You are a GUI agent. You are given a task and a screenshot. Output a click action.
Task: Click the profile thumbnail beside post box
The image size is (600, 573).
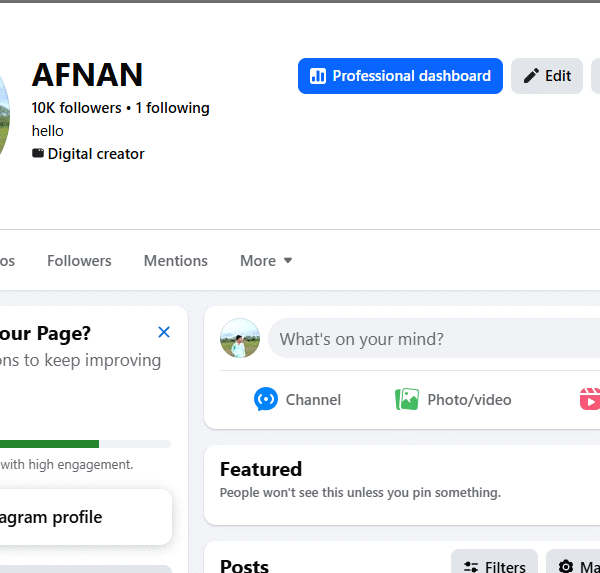coord(240,338)
